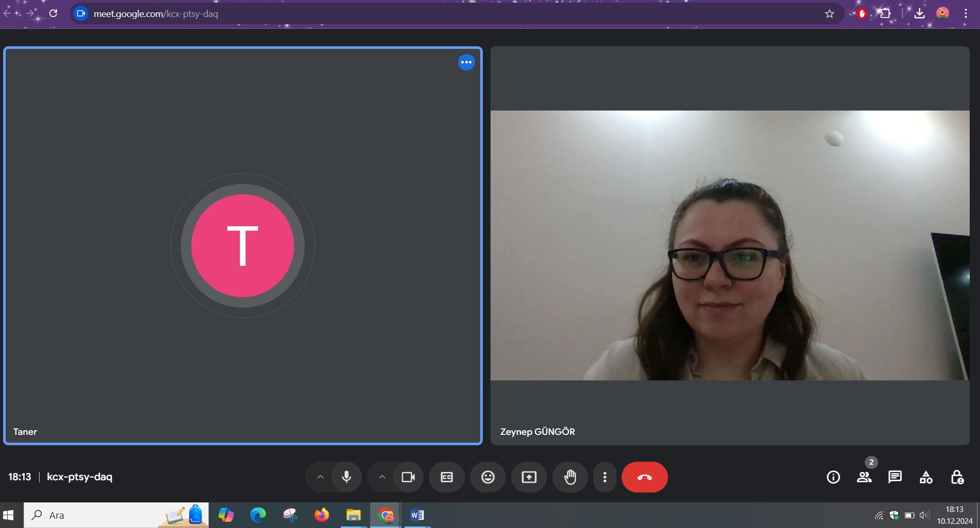Click the Ara search box on taskbar
The width and height of the screenshot is (980, 528).
[116, 515]
